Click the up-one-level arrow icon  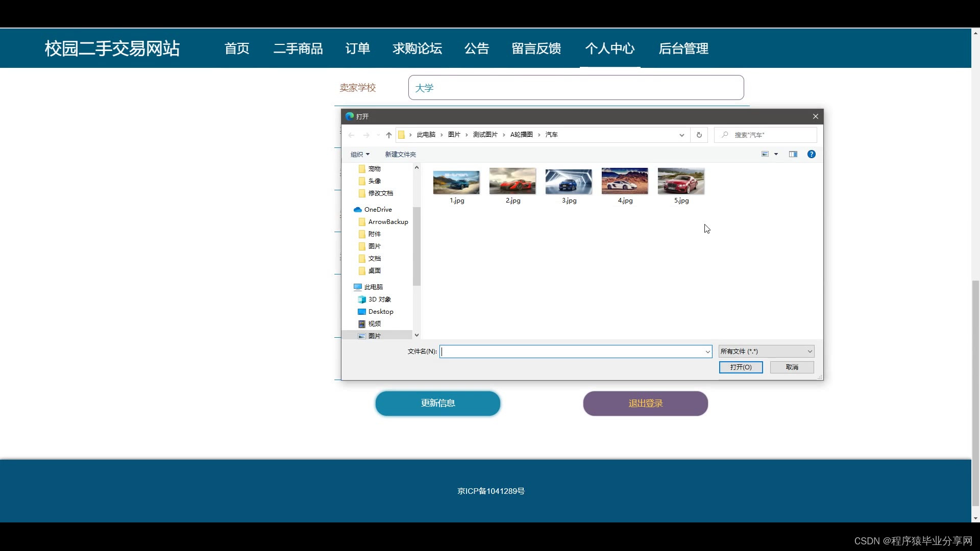389,135
